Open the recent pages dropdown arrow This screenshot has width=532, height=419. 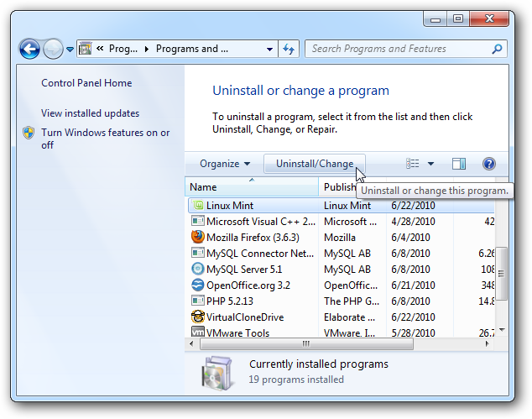pos(70,50)
